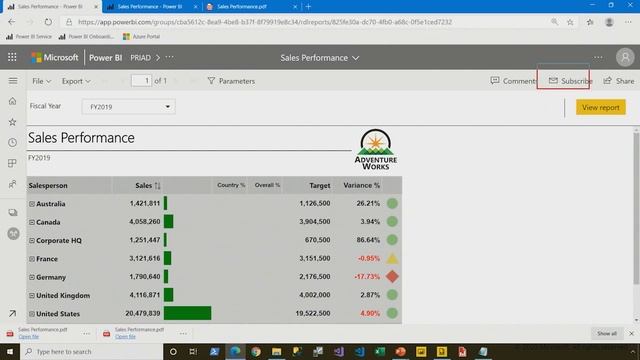Open browser settings and more menu
Screen dimensions: 640x360
[x=628, y=22]
